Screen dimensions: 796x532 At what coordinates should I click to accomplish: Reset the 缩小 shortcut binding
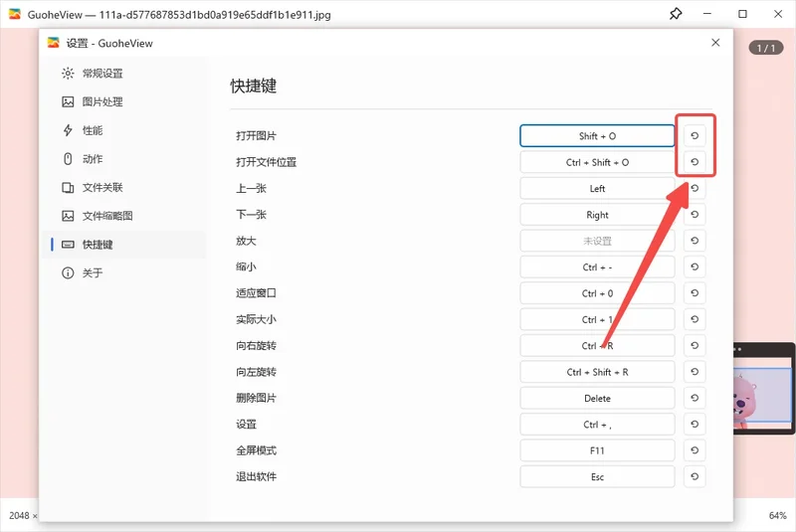(695, 266)
